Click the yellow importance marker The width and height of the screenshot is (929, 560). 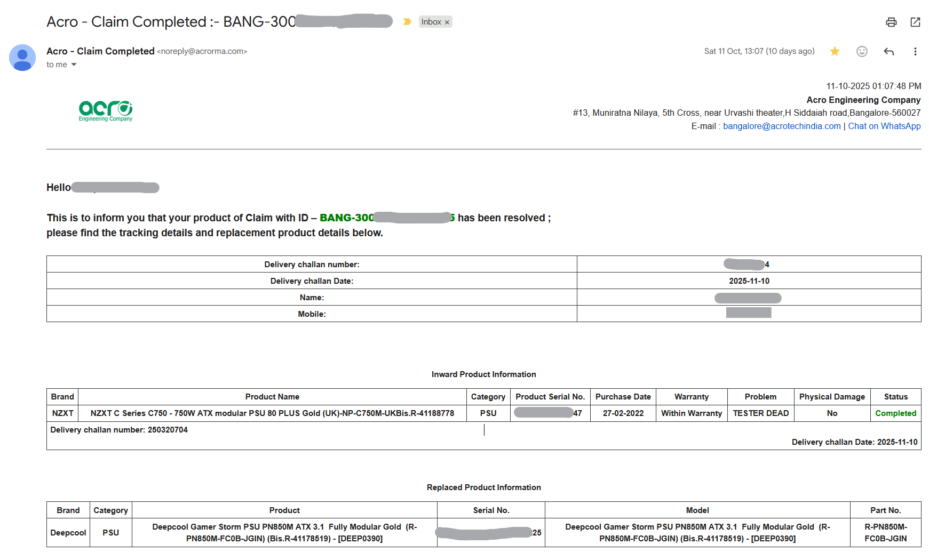(407, 22)
